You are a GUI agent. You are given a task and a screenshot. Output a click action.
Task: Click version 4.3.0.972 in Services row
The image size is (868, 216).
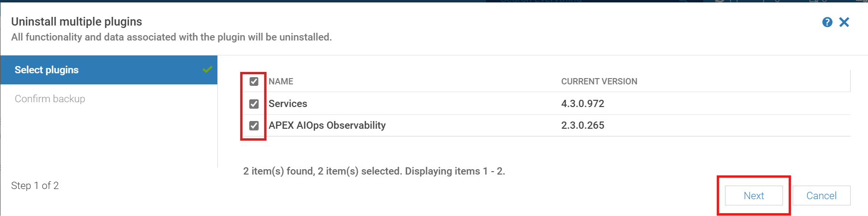point(583,104)
